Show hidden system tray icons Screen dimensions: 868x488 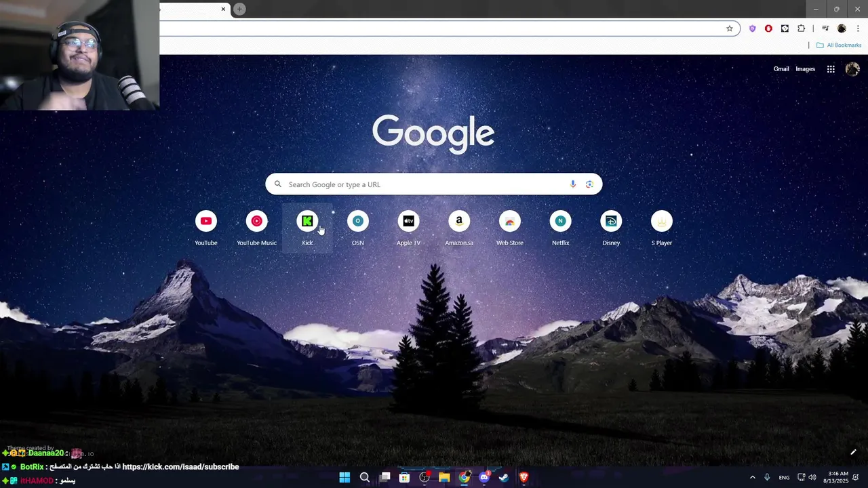[x=752, y=477]
